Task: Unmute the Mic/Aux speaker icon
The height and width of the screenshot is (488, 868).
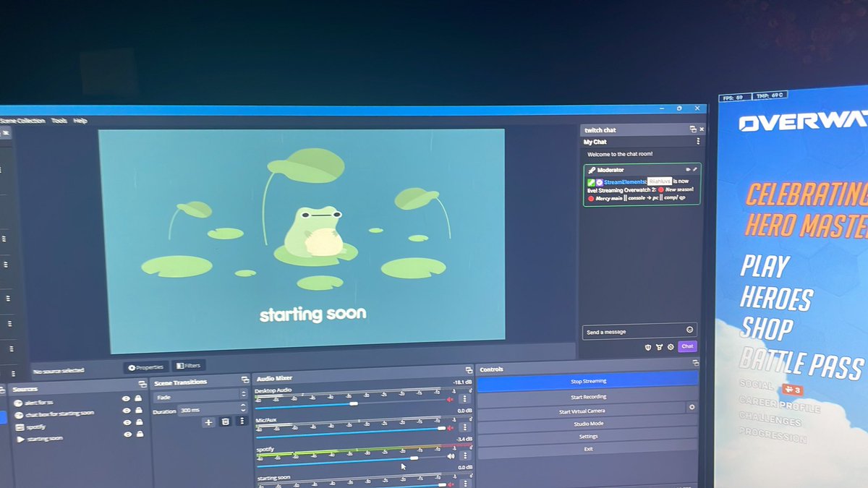Action: click(450, 428)
